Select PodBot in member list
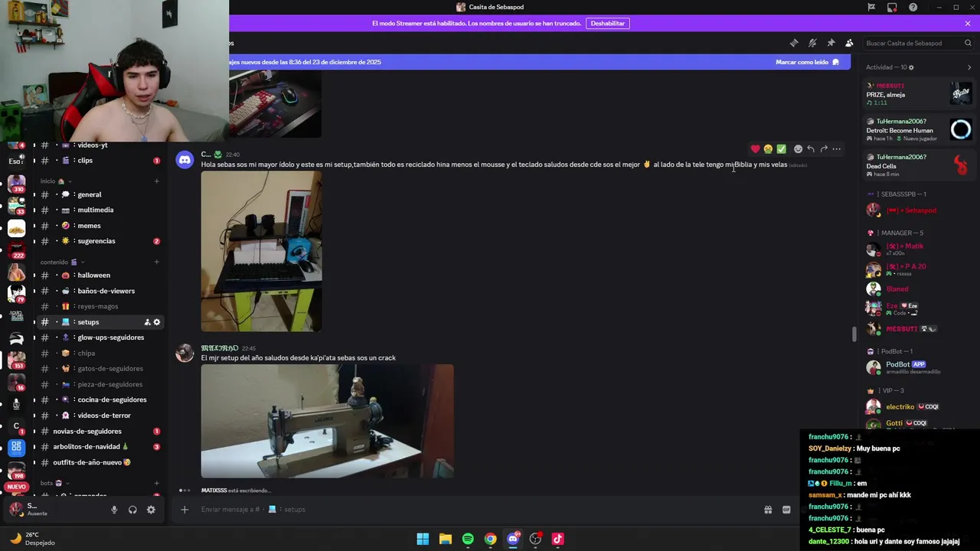 919,367
